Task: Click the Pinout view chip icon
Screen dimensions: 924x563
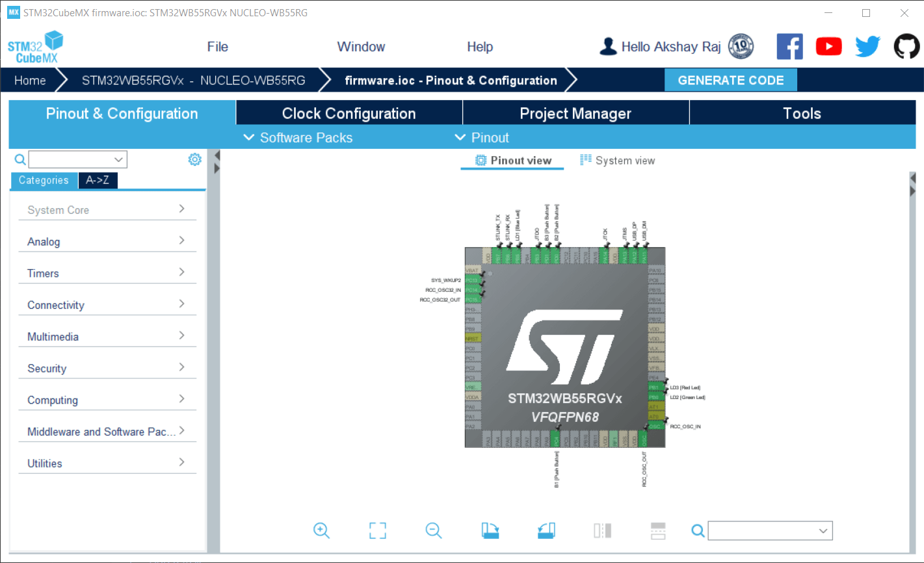Action: pyautogui.click(x=481, y=160)
